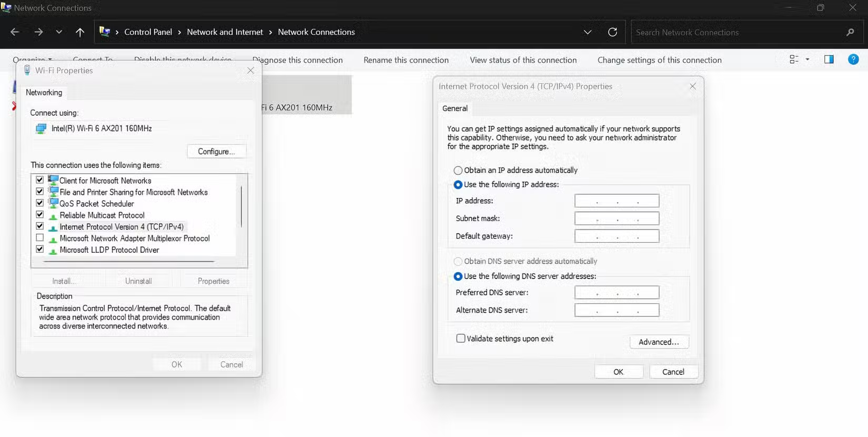Image resolution: width=868 pixels, height=437 pixels.
Task: Uncheck Client for Microsoft Networks
Action: point(40,180)
